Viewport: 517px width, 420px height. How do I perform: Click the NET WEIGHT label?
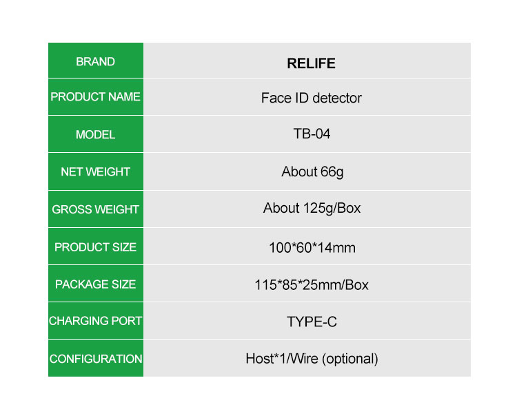click(95, 171)
